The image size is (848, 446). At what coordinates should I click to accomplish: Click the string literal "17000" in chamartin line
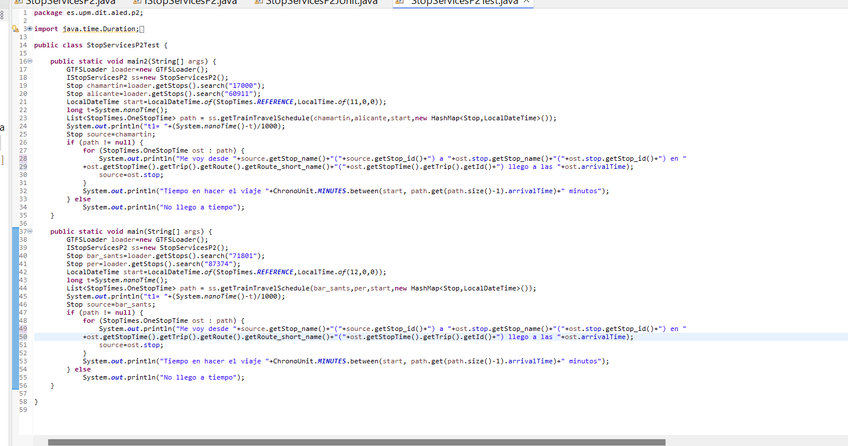click(x=243, y=86)
